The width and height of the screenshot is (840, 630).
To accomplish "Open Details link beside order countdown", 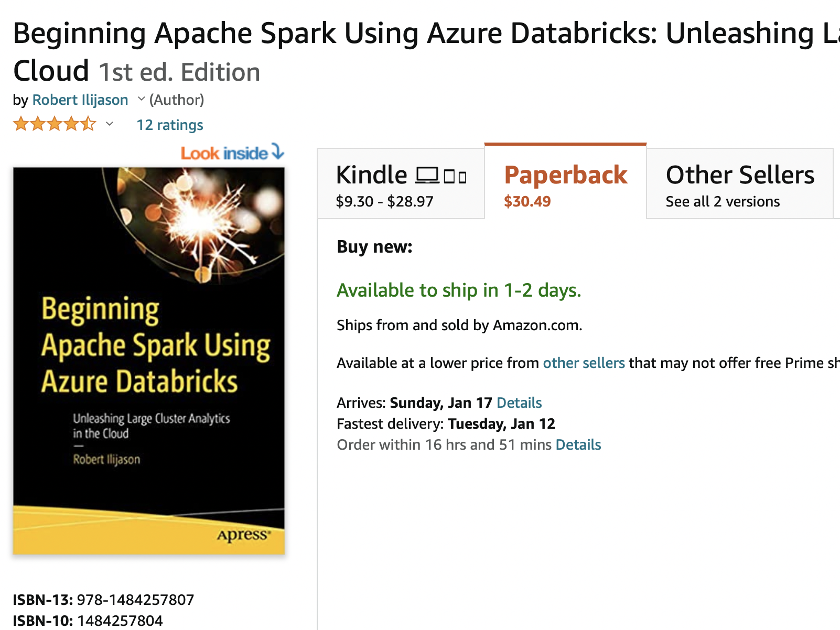I will click(578, 444).
